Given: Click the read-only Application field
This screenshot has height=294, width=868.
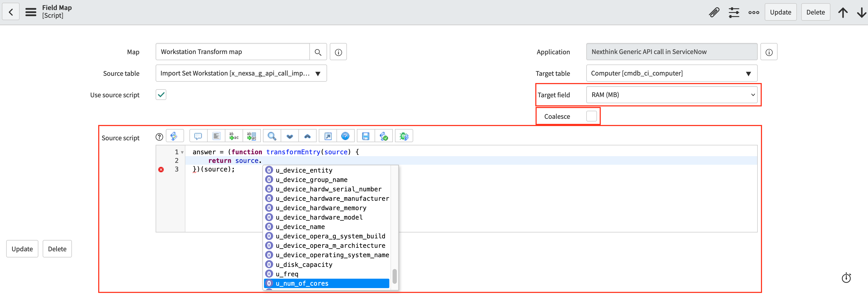Looking at the screenshot, I should pos(672,52).
